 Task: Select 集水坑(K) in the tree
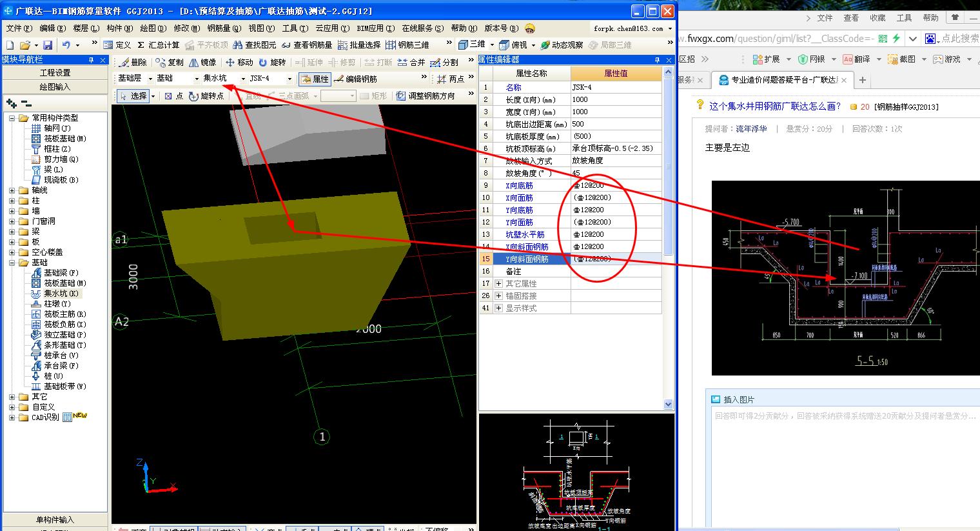click(x=61, y=294)
